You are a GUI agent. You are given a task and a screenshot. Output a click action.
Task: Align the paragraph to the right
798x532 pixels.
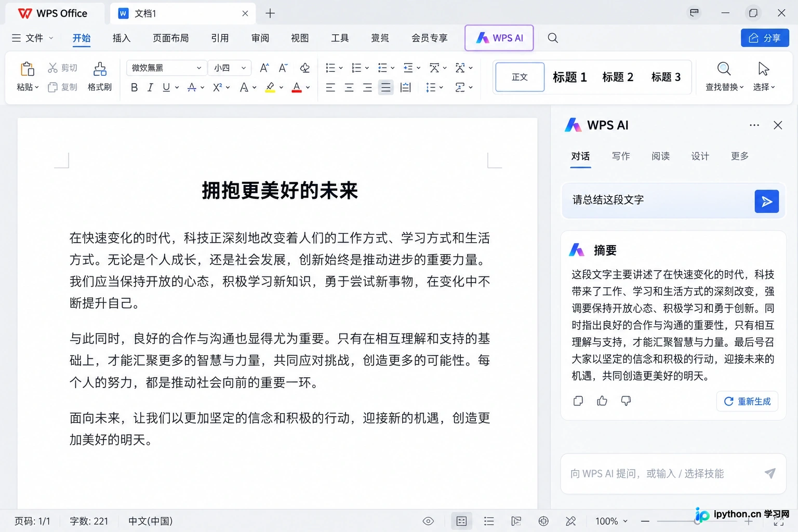(367, 88)
